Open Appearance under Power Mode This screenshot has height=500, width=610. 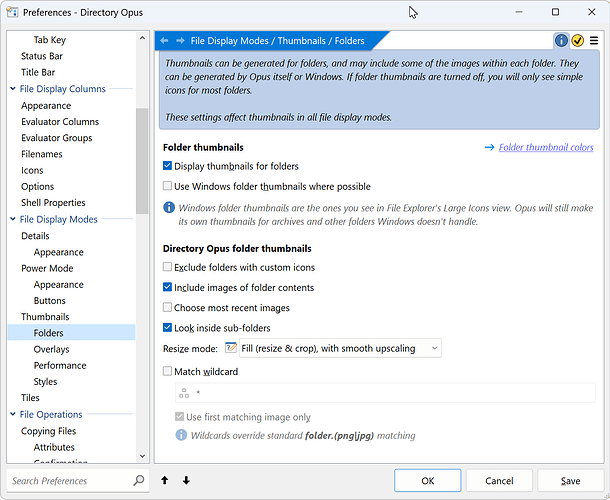click(58, 284)
